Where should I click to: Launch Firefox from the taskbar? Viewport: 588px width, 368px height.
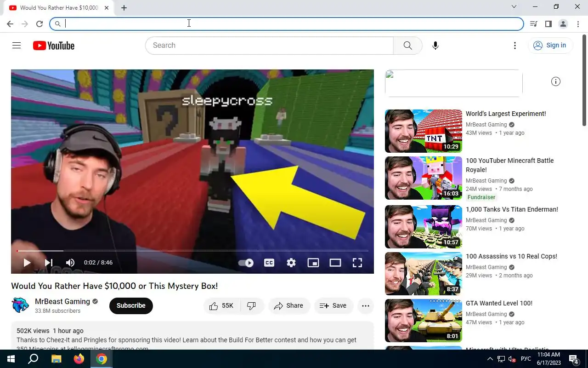pyautogui.click(x=79, y=359)
